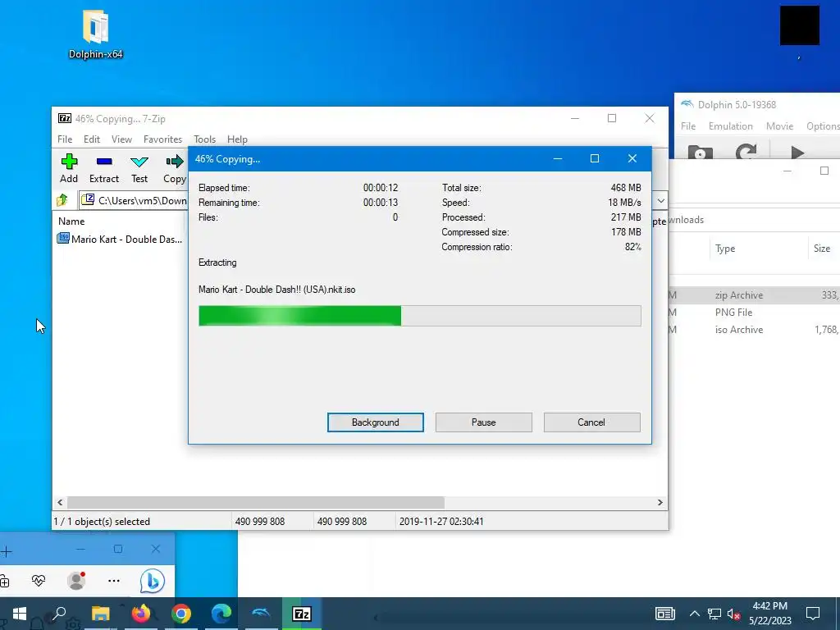Click the Add icon in 7-Zip toolbar

coord(69,162)
